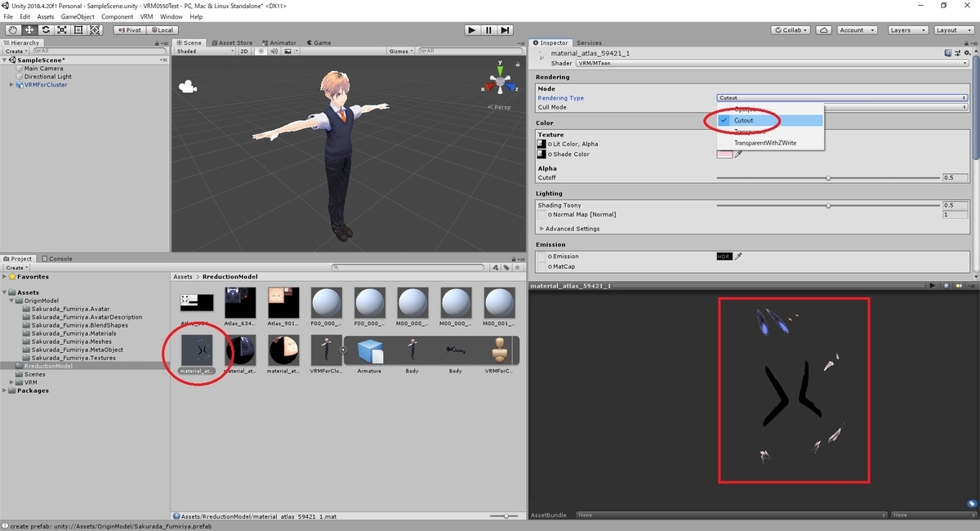
Task: Click the Shading Toony slider handle
Action: (x=828, y=205)
